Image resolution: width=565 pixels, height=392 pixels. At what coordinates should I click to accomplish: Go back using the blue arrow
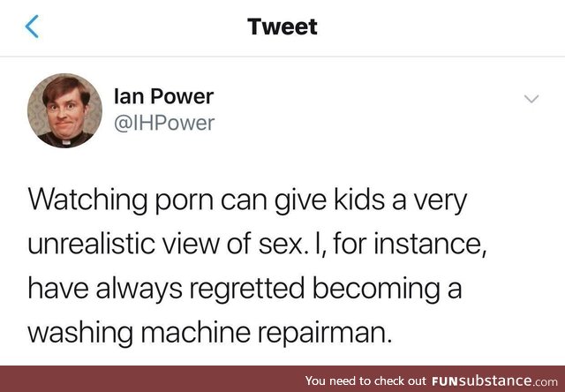tap(32, 26)
